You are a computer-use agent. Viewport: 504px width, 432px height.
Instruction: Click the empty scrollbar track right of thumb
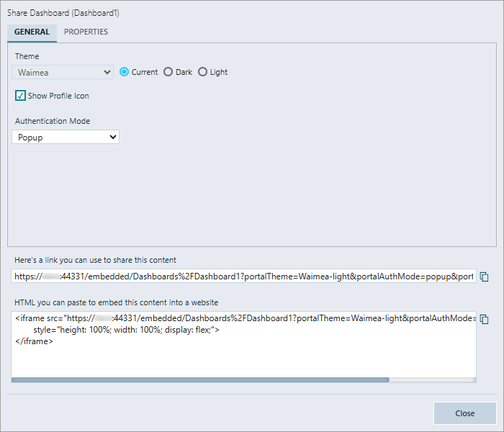pos(432,379)
